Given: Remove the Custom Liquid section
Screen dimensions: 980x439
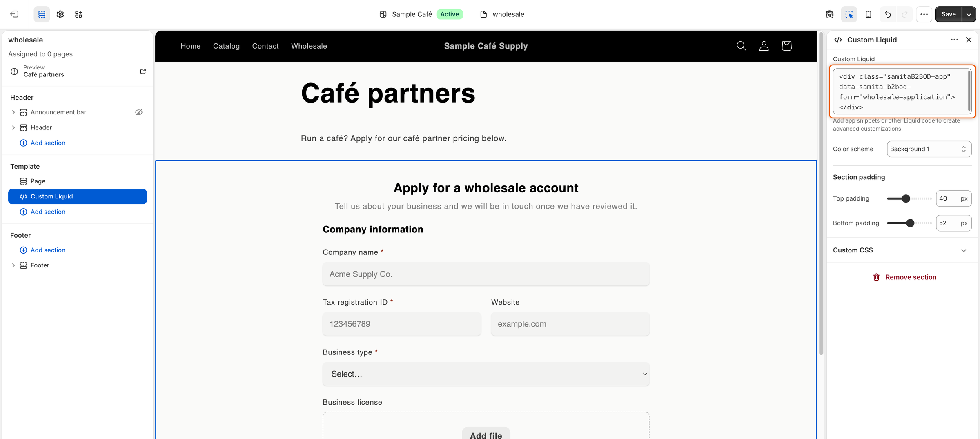Looking at the screenshot, I should (904, 277).
